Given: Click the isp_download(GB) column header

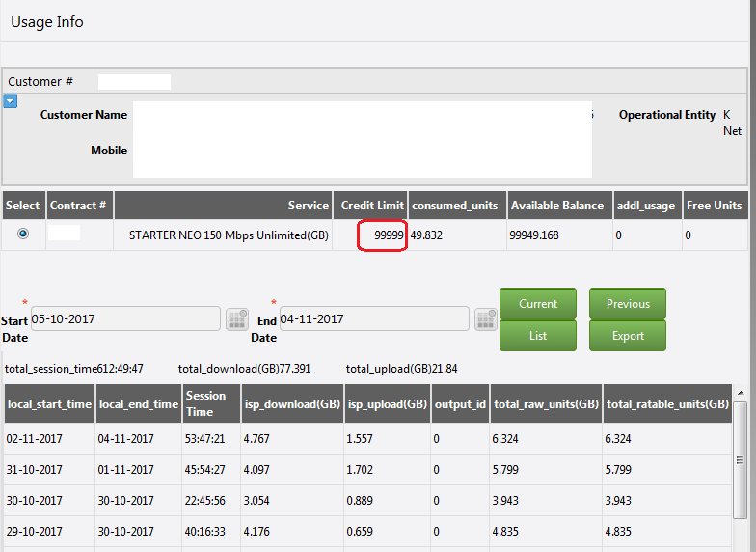Looking at the screenshot, I should (x=293, y=403).
